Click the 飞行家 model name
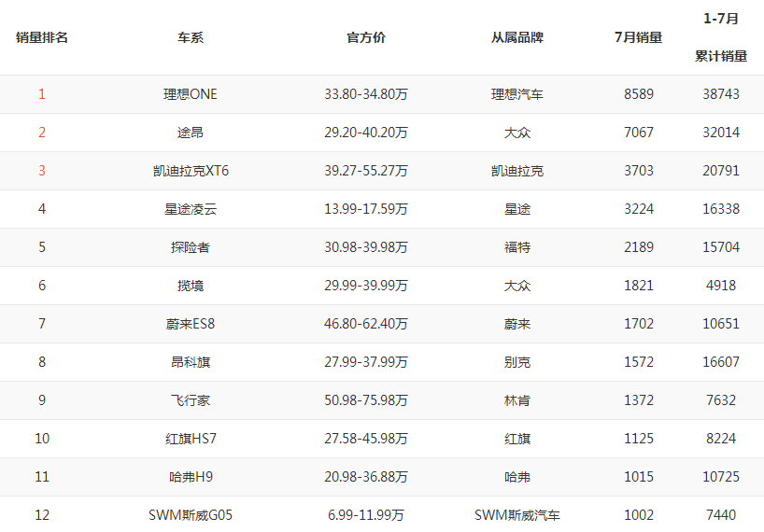 click(x=191, y=400)
